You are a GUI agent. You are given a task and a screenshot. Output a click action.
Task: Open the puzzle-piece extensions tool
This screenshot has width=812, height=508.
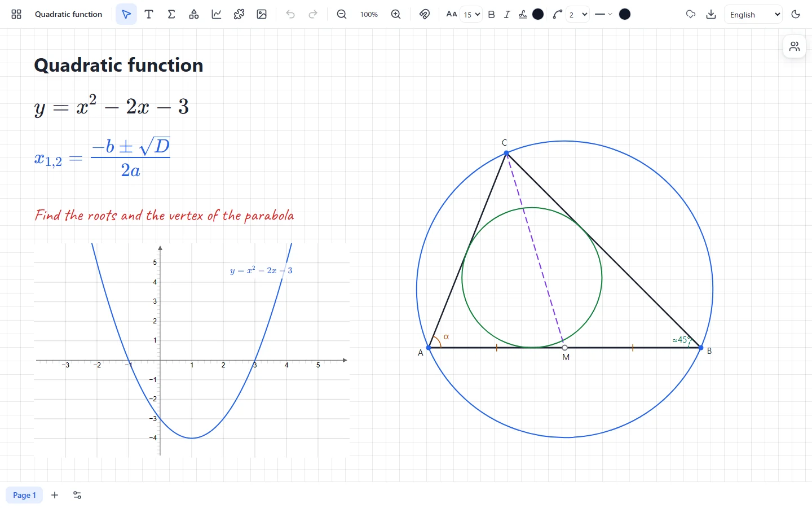239,14
